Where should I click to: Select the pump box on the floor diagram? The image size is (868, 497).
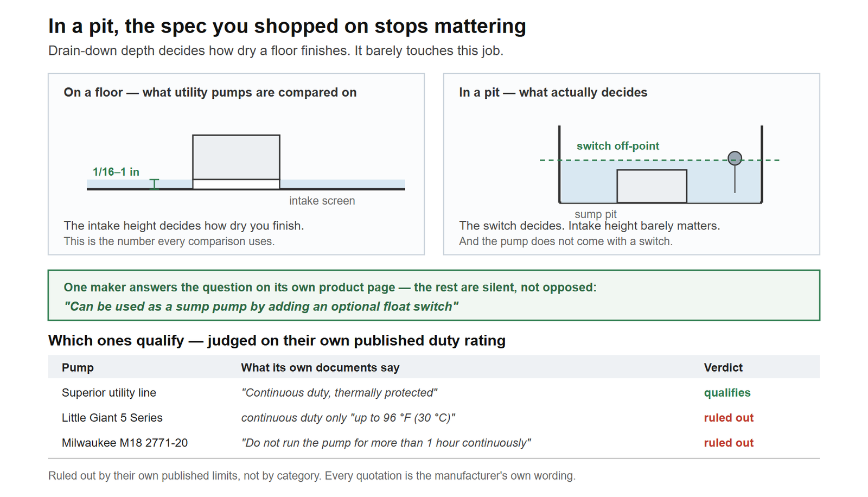coord(236,157)
